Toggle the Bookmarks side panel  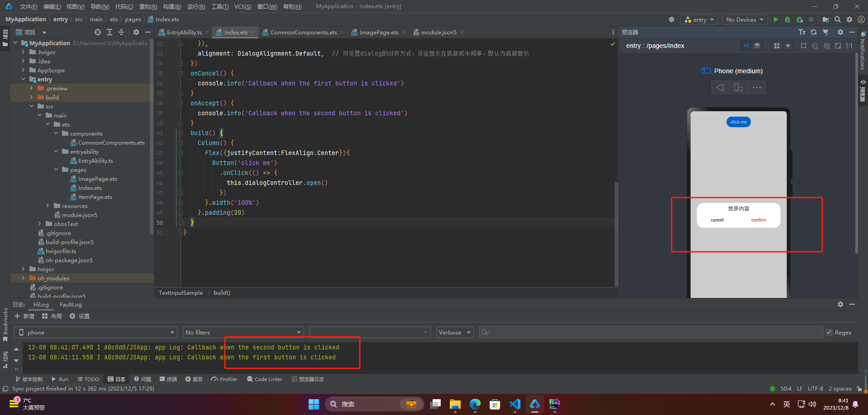coord(5,324)
